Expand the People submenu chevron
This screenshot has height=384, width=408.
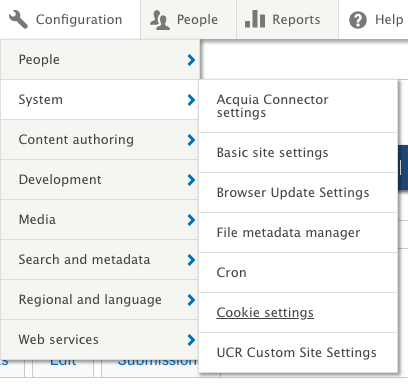[x=191, y=60]
